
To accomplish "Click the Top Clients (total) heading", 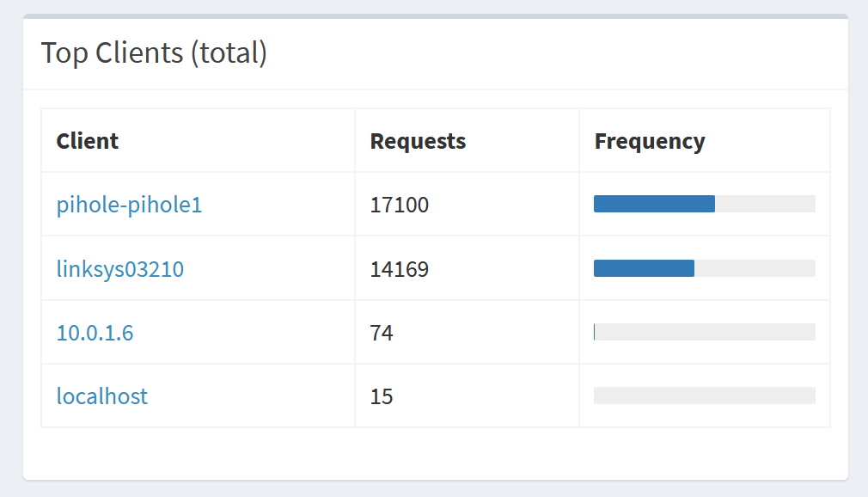I will tap(154, 53).
